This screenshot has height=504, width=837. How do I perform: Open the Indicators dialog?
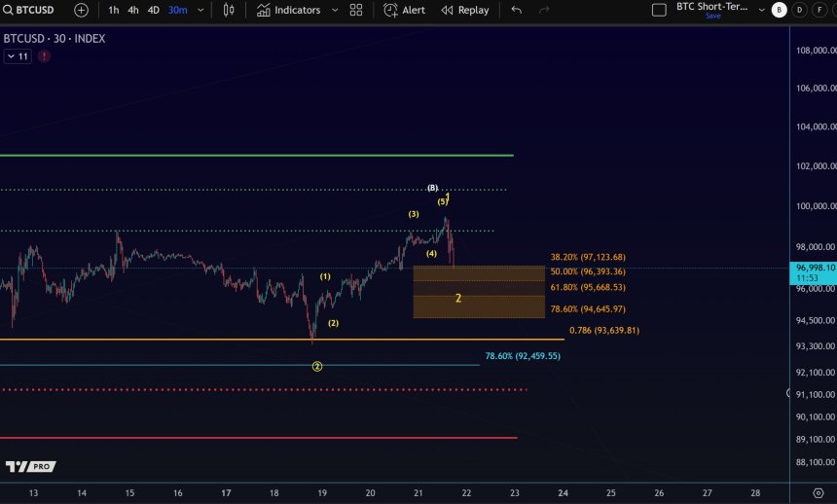click(288, 10)
